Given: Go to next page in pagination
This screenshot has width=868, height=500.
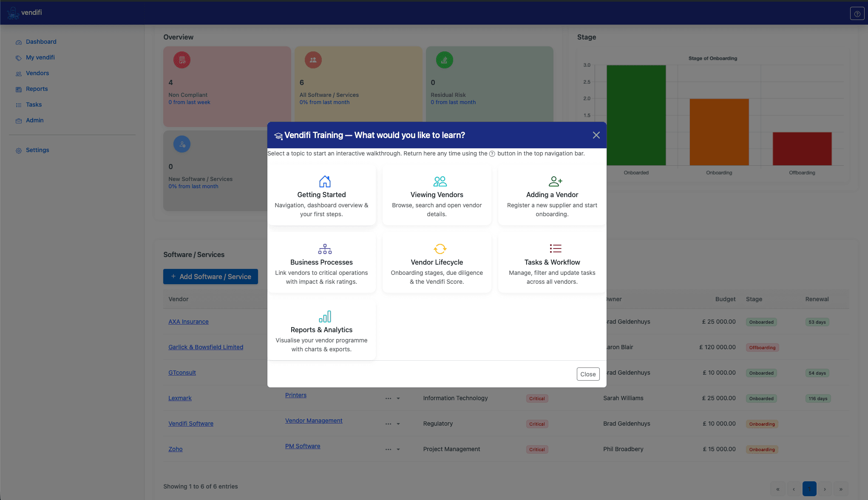Looking at the screenshot, I should coord(825,489).
